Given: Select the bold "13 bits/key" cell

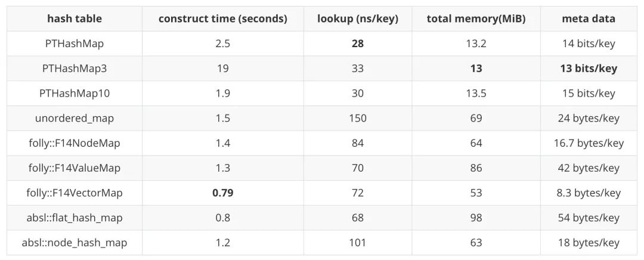Looking at the screenshot, I should tap(588, 69).
